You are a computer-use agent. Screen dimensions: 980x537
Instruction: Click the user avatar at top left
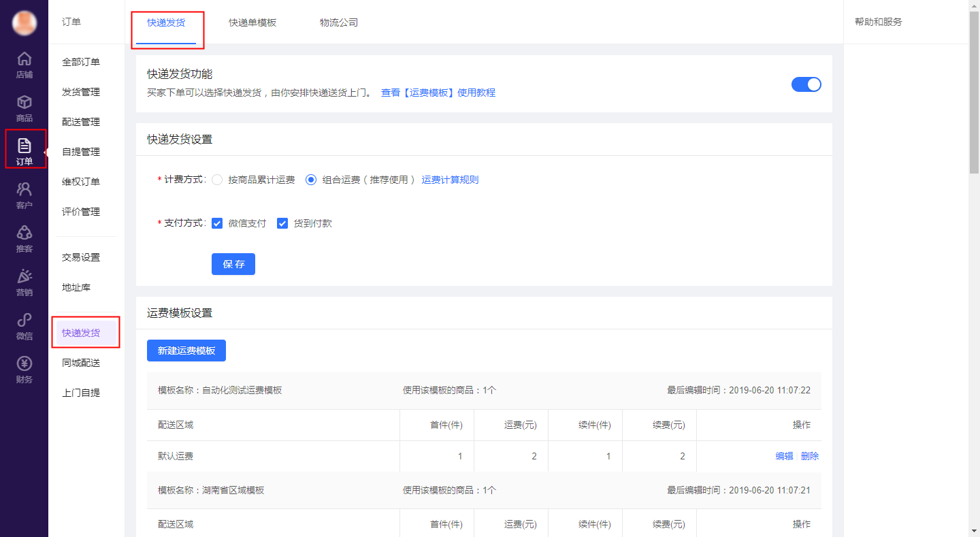click(24, 22)
